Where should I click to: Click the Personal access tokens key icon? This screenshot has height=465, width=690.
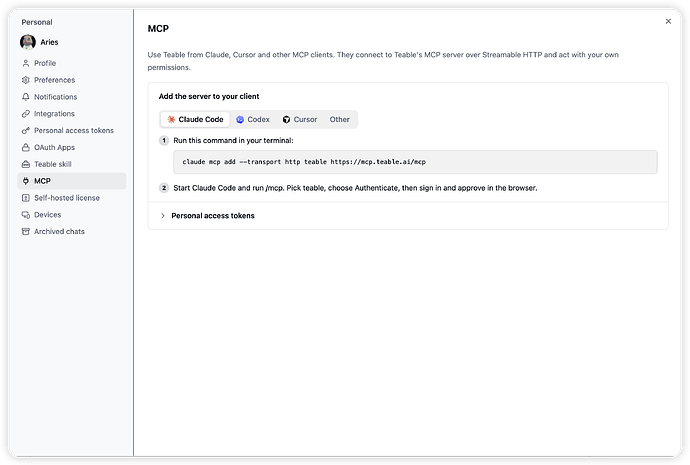coord(26,130)
